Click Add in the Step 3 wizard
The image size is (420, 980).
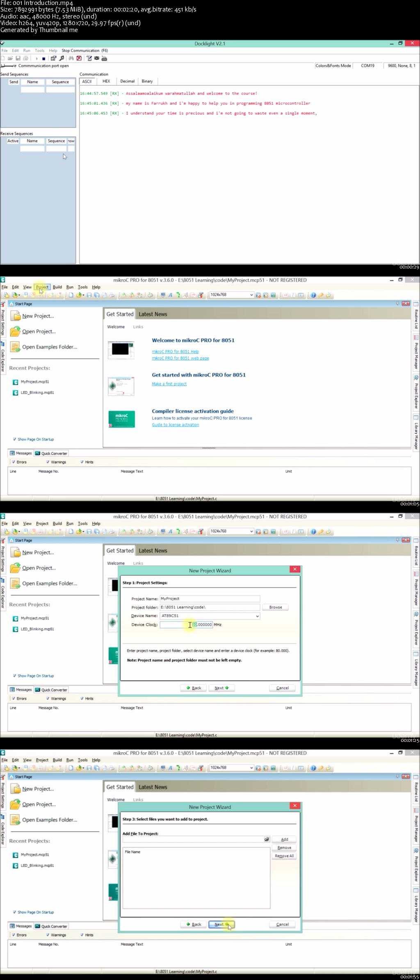coord(284,839)
